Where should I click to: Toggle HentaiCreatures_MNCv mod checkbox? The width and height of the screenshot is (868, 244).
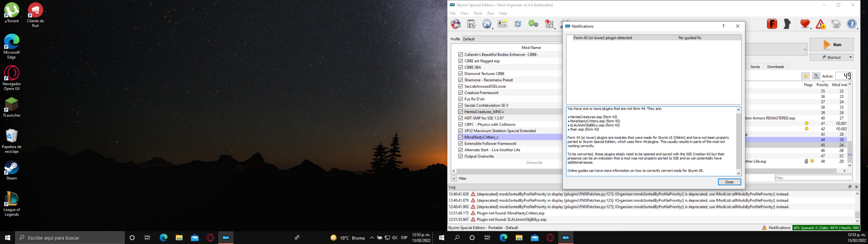point(461,111)
